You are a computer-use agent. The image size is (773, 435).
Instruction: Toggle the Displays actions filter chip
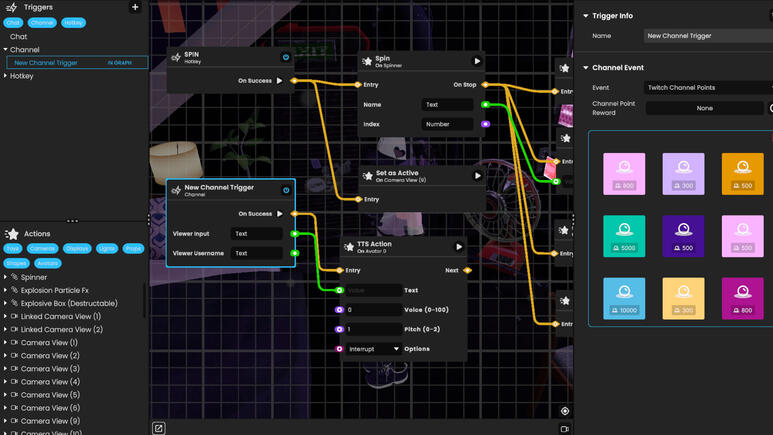pyautogui.click(x=77, y=249)
